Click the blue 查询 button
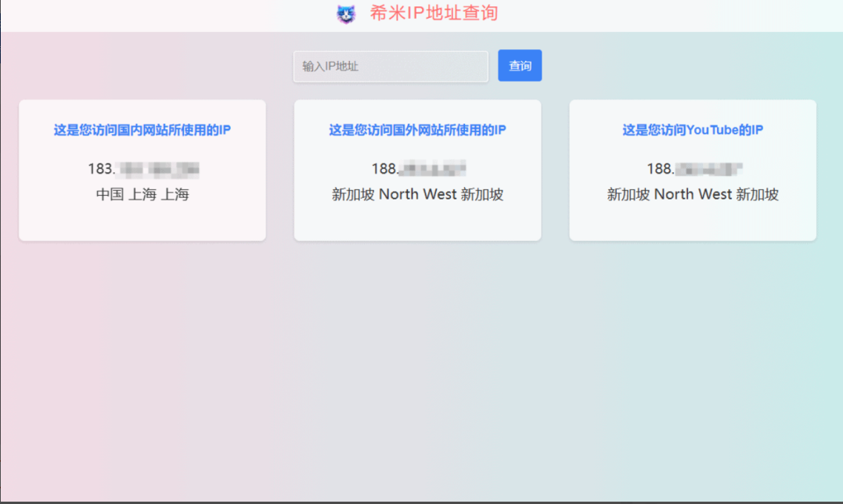The height and width of the screenshot is (504, 843). click(x=520, y=66)
